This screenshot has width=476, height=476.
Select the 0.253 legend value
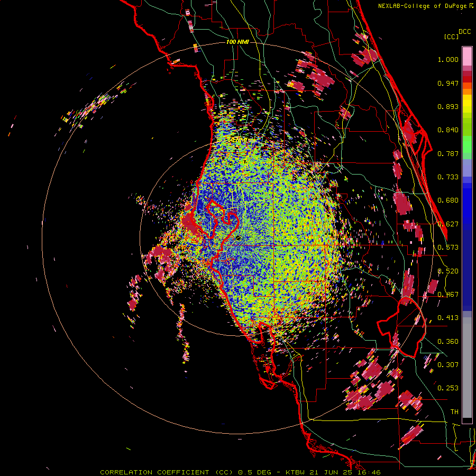click(x=448, y=388)
